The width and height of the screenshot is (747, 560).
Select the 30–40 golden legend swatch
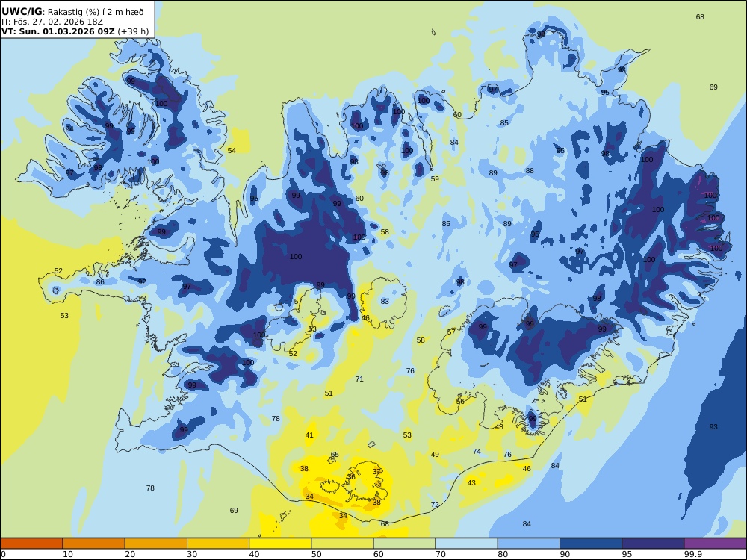coord(218,544)
